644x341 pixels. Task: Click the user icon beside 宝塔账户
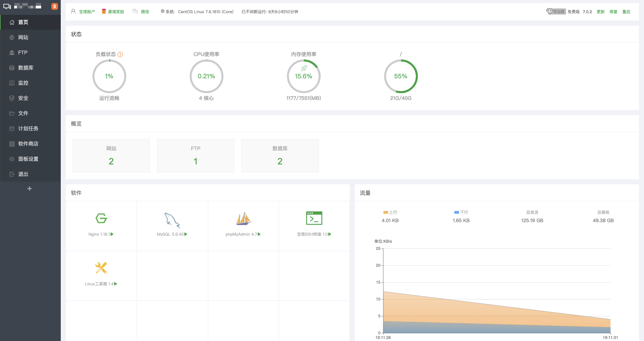coord(73,11)
